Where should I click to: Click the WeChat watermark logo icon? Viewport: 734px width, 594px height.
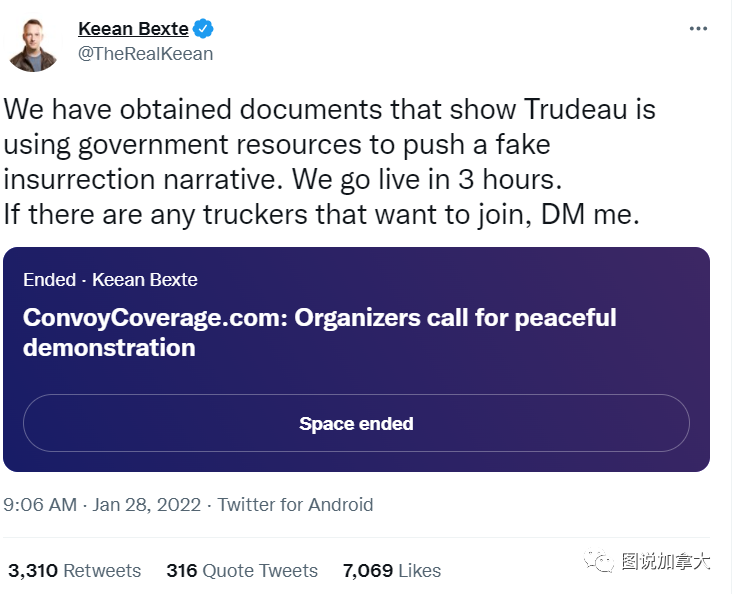(x=599, y=560)
